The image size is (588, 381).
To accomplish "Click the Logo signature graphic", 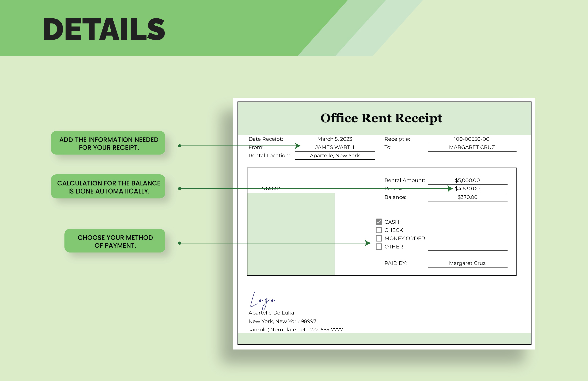I will 263,300.
